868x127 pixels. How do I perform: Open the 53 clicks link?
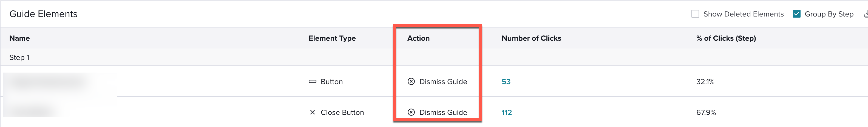click(x=506, y=81)
